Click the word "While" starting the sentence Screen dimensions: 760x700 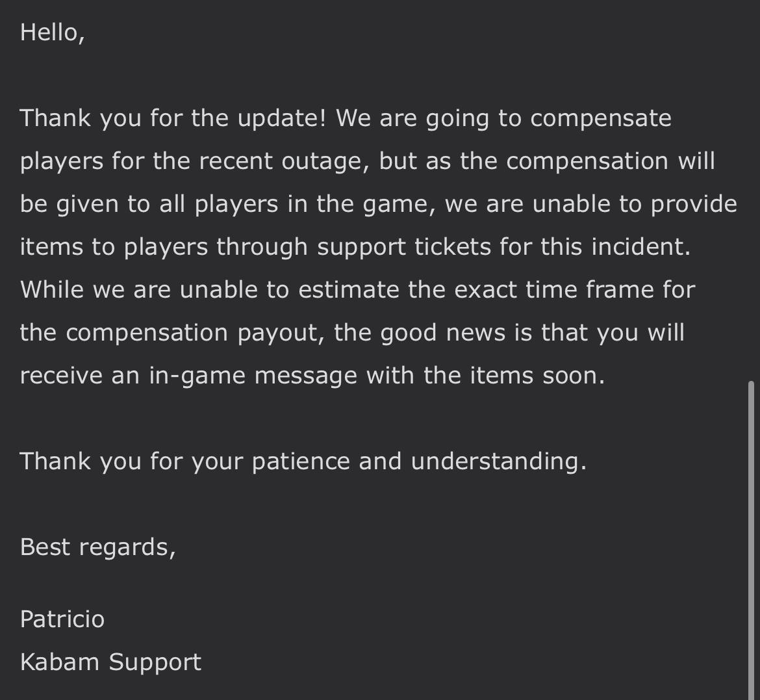point(52,290)
